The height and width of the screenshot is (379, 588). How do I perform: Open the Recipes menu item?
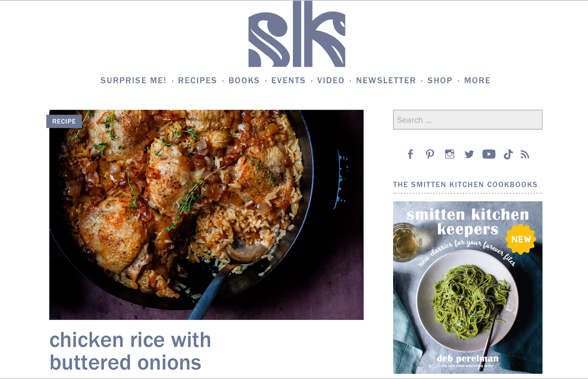click(197, 80)
